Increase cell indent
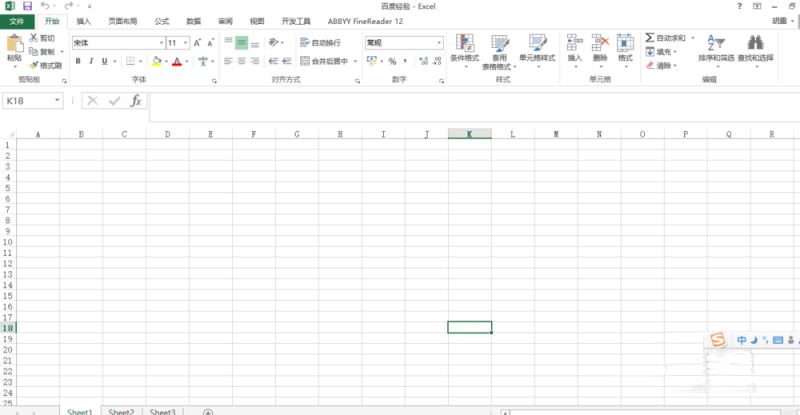This screenshot has width=800, height=415. click(287, 61)
